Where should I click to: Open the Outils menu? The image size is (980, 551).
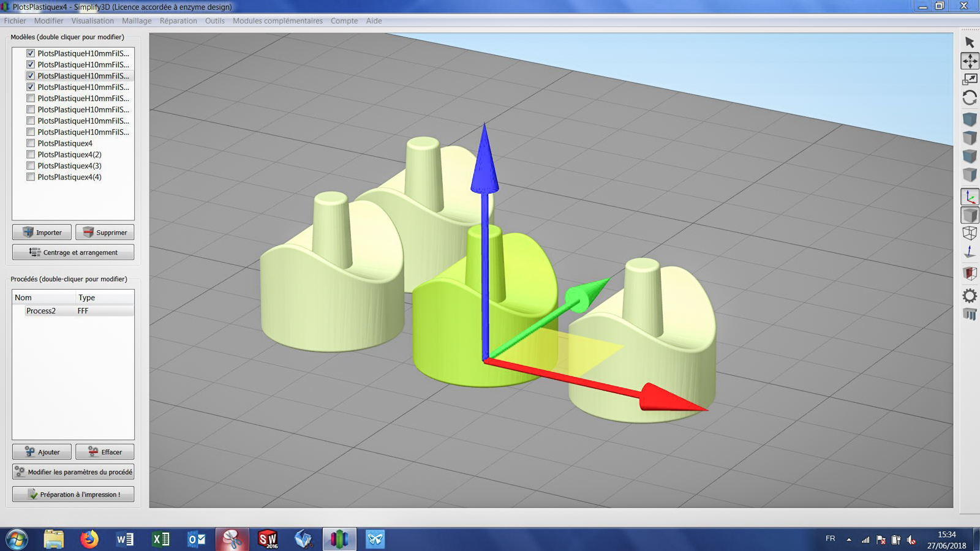click(x=214, y=21)
